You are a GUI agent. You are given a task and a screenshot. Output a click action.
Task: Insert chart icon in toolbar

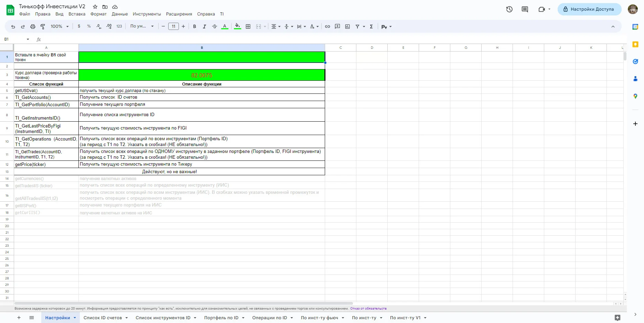point(347,26)
